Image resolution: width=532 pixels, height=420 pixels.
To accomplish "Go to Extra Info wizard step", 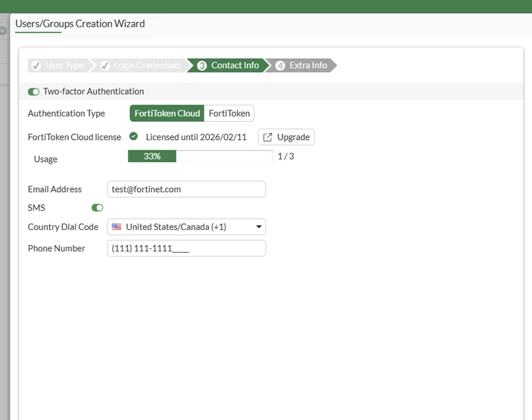I will pyautogui.click(x=302, y=65).
